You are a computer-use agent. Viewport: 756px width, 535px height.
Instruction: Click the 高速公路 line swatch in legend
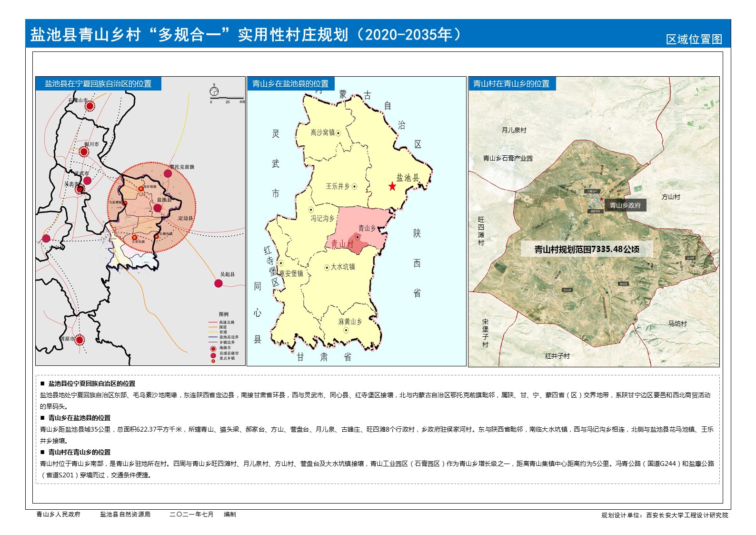pyautogui.click(x=213, y=323)
